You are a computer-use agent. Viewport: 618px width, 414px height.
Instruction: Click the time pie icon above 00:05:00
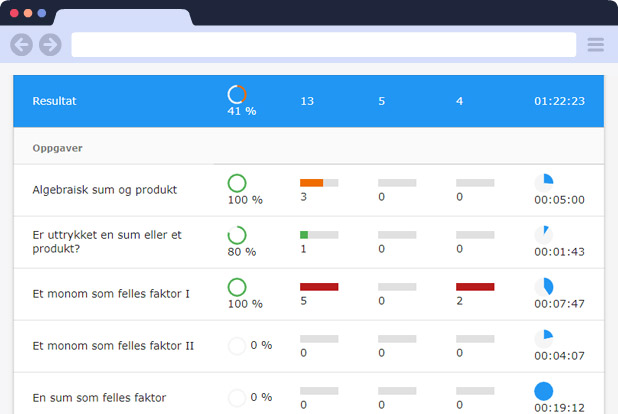tap(543, 183)
